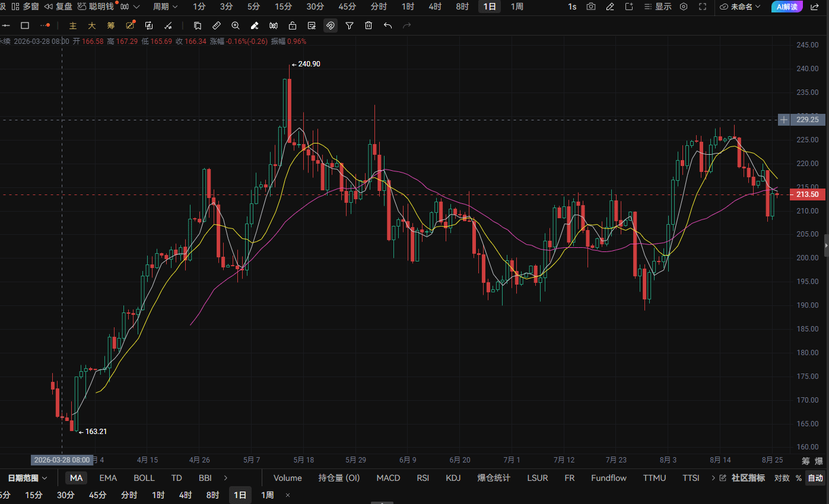Select the 1周 timeframe in top bar
Viewport: 829px width, 504px height.
517,7
